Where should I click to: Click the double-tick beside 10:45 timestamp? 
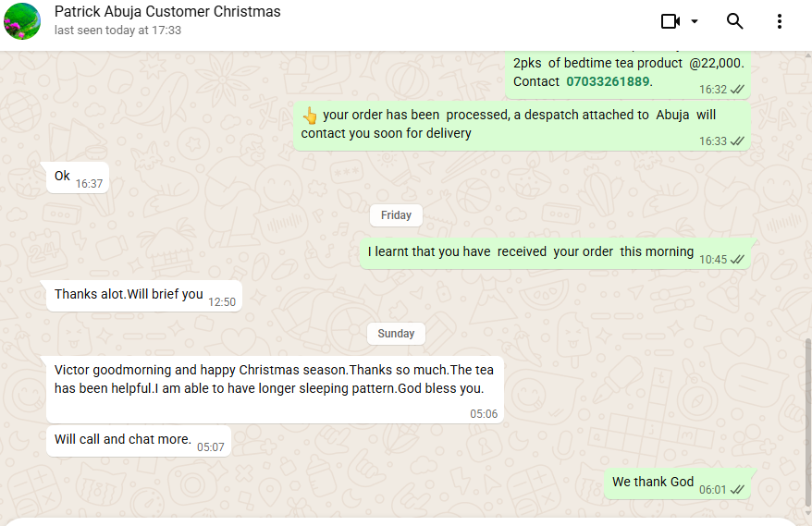tap(737, 260)
